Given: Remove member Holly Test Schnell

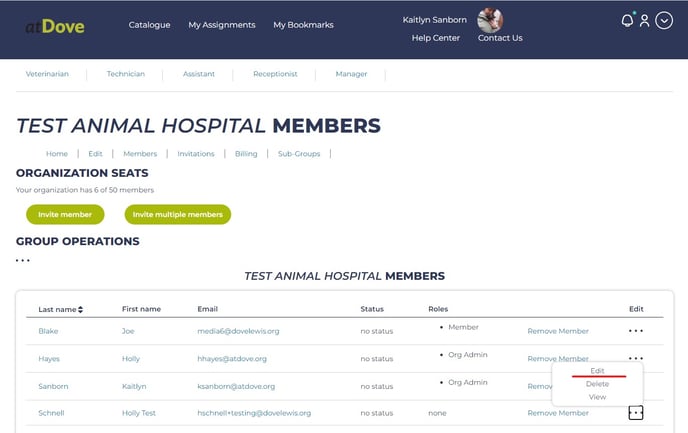Looking at the screenshot, I should pyautogui.click(x=558, y=413).
